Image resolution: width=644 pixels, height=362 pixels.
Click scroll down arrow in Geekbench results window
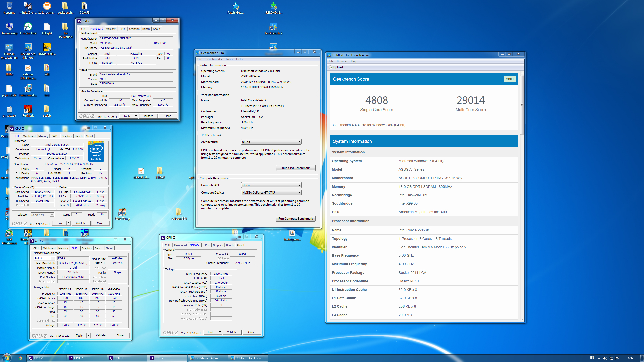(x=522, y=320)
